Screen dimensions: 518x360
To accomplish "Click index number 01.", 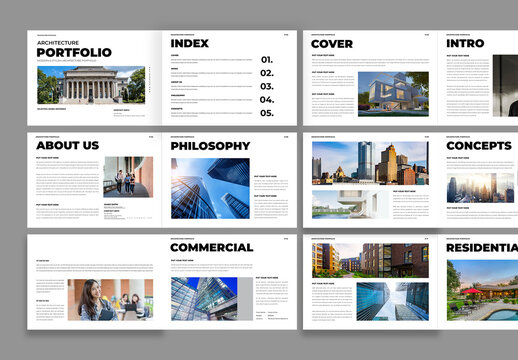I will [267, 60].
